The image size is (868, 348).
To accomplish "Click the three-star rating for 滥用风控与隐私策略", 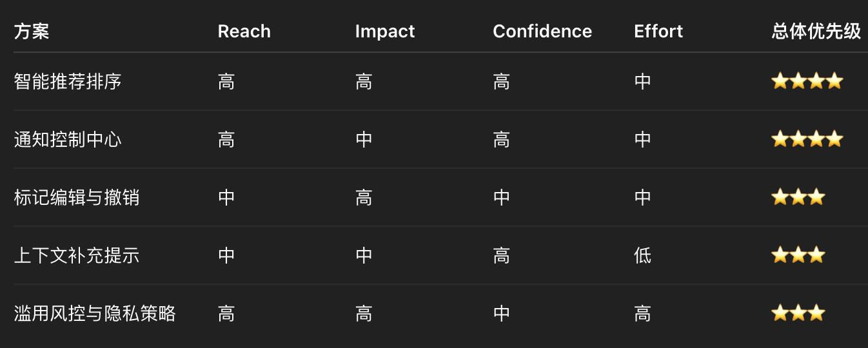I will (798, 313).
